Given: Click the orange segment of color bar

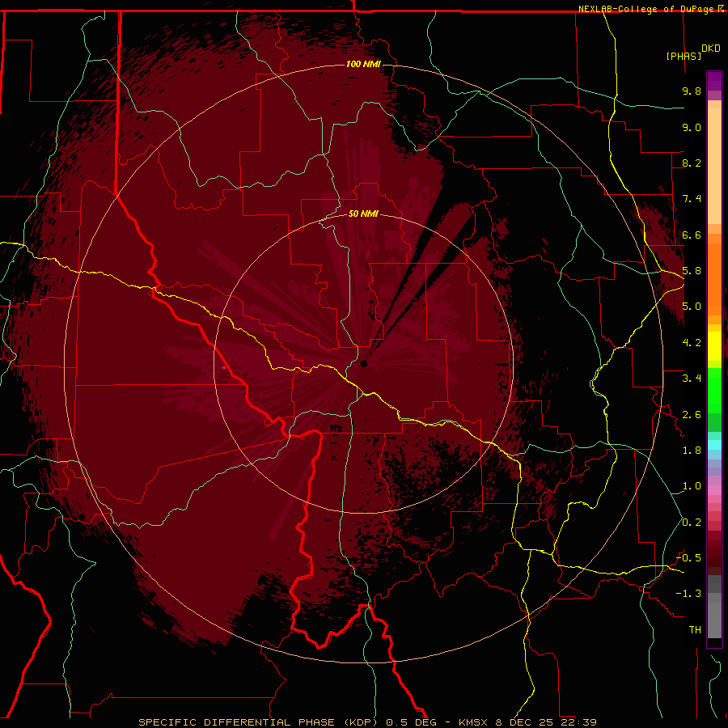Looking at the screenshot, I should (x=714, y=278).
